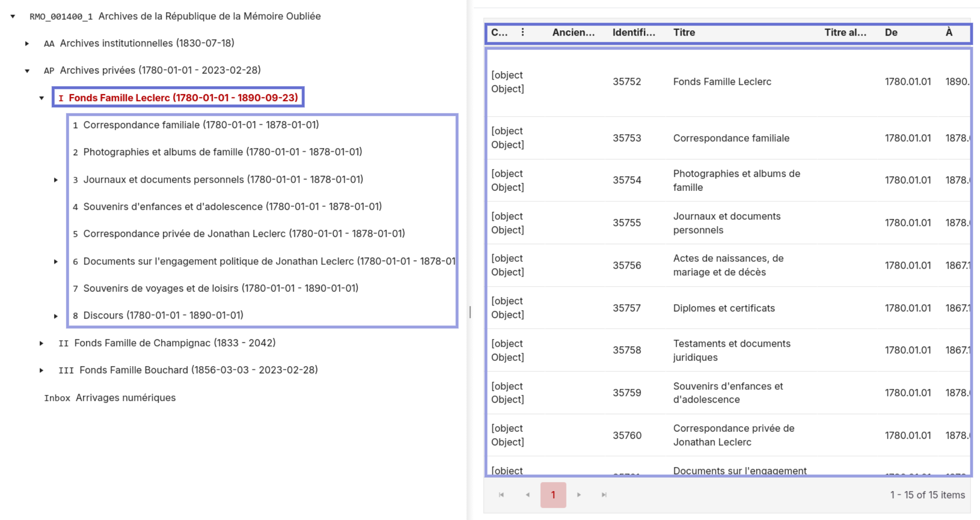Collapse Fonds Famille Leclerc node
This screenshot has width=980, height=520.
[x=42, y=98]
